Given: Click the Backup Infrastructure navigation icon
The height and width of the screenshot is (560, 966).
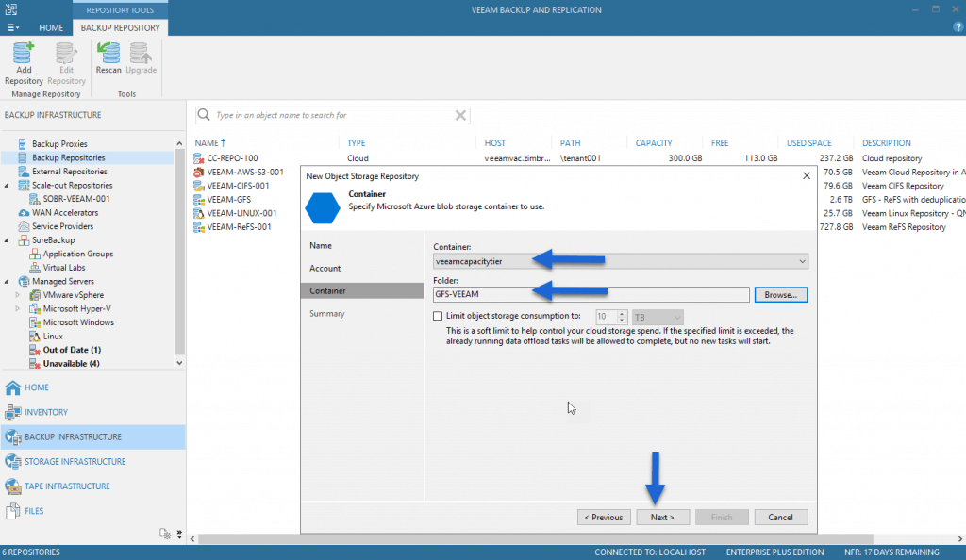Looking at the screenshot, I should click(13, 436).
